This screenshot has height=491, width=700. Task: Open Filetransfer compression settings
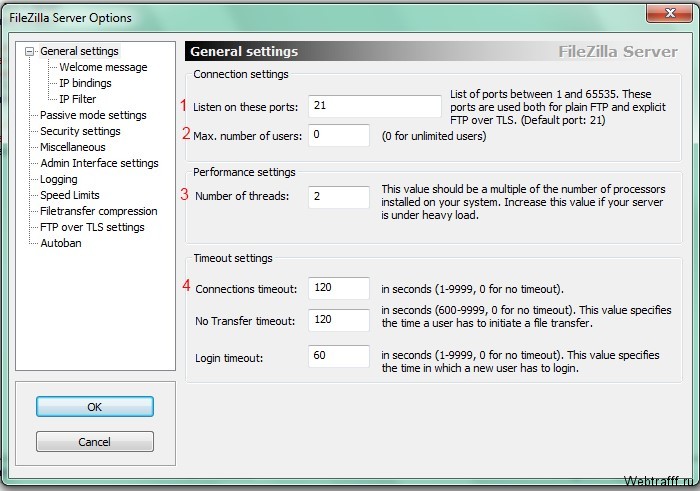[99, 211]
